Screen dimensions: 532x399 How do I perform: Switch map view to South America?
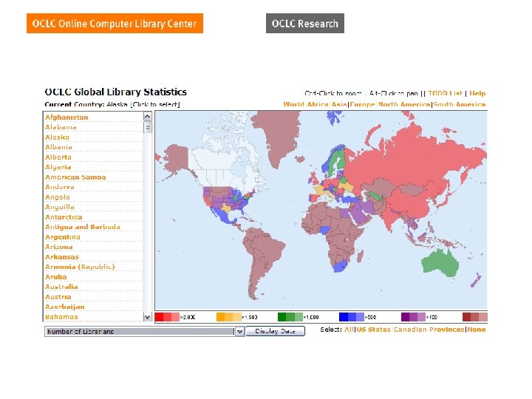click(x=460, y=104)
